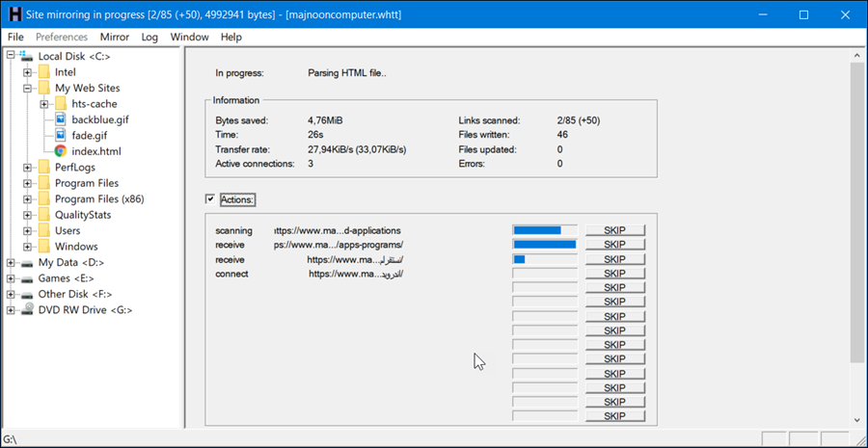Expand the hts-cache folder node
Image resolution: width=868 pixels, height=448 pixels.
44,104
